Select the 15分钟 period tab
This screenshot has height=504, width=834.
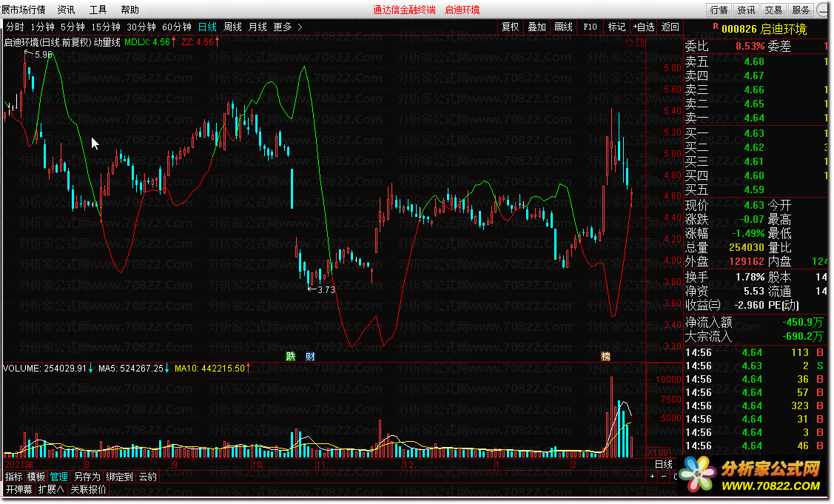105,27
